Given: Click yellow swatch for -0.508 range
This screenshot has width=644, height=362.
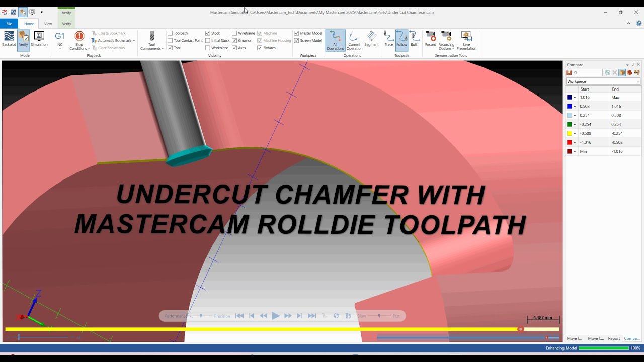Looking at the screenshot, I should pos(570,133).
